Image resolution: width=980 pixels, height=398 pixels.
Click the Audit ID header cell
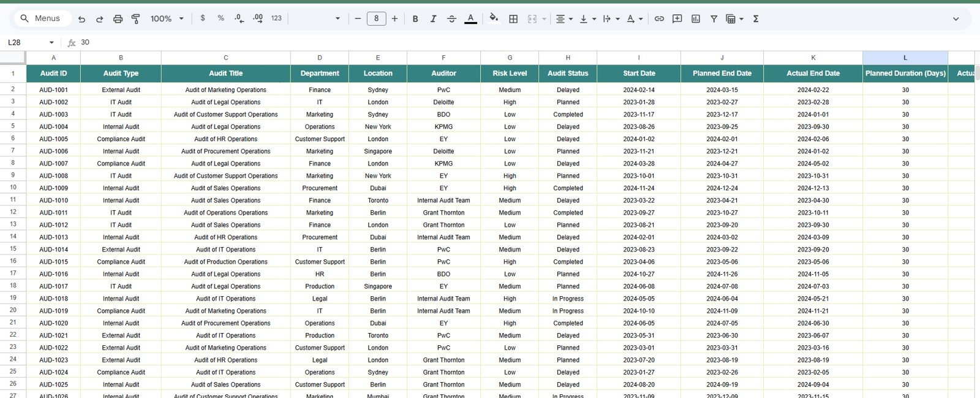tap(53, 73)
